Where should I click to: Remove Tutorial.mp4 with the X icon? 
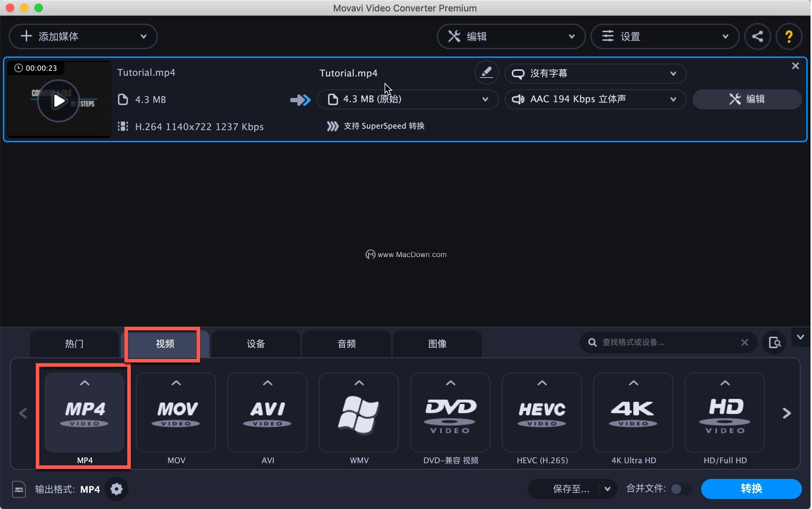pyautogui.click(x=795, y=66)
